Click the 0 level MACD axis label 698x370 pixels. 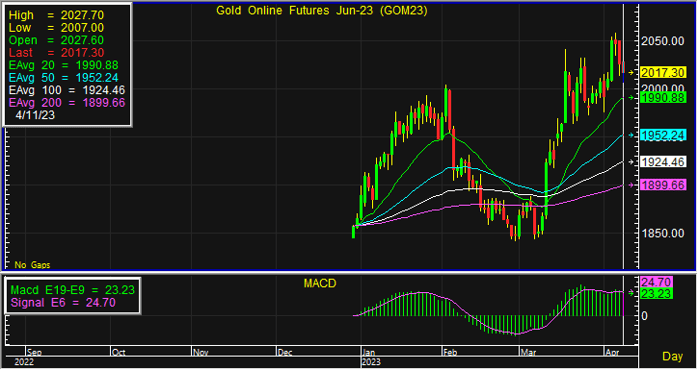(644, 316)
